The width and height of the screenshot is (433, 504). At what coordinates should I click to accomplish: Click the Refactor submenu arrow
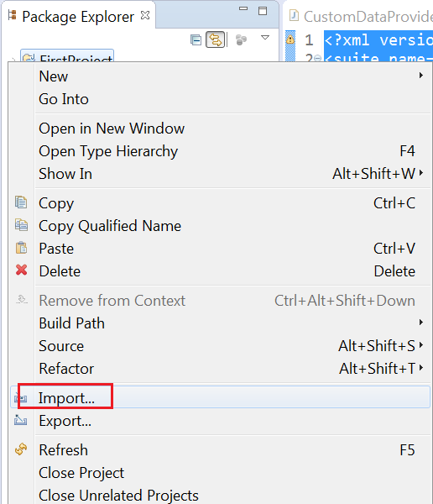pos(420,367)
